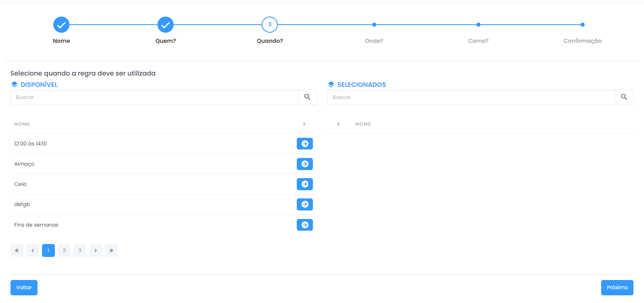
Task: Add '12:00 às 14:10' to selected list
Action: click(304, 144)
